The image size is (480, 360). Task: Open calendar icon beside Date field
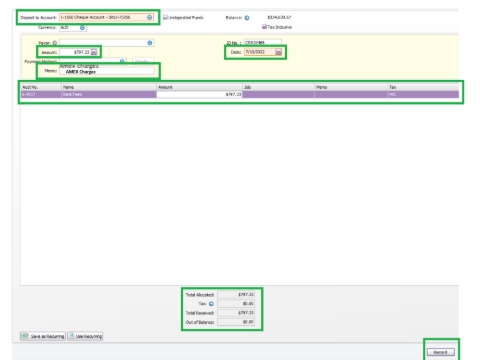point(278,52)
